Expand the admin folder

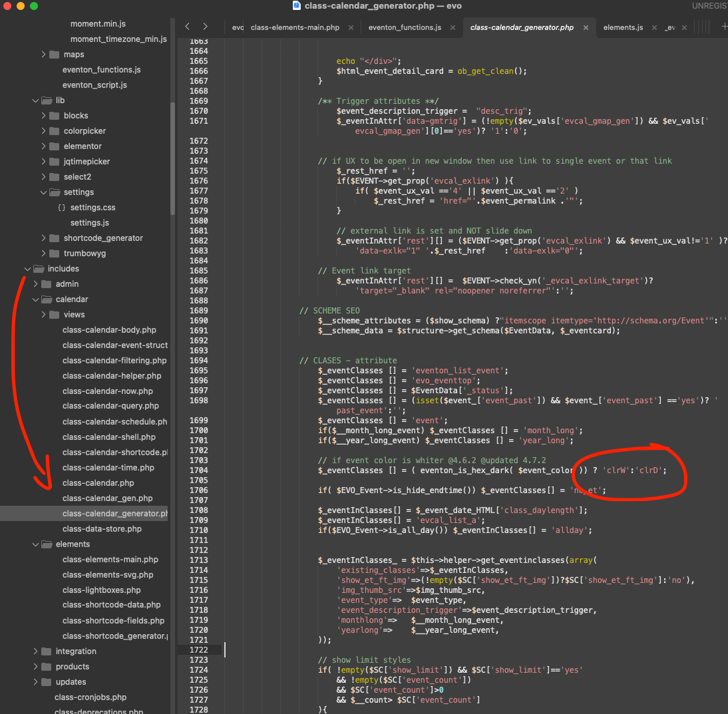click(x=35, y=284)
